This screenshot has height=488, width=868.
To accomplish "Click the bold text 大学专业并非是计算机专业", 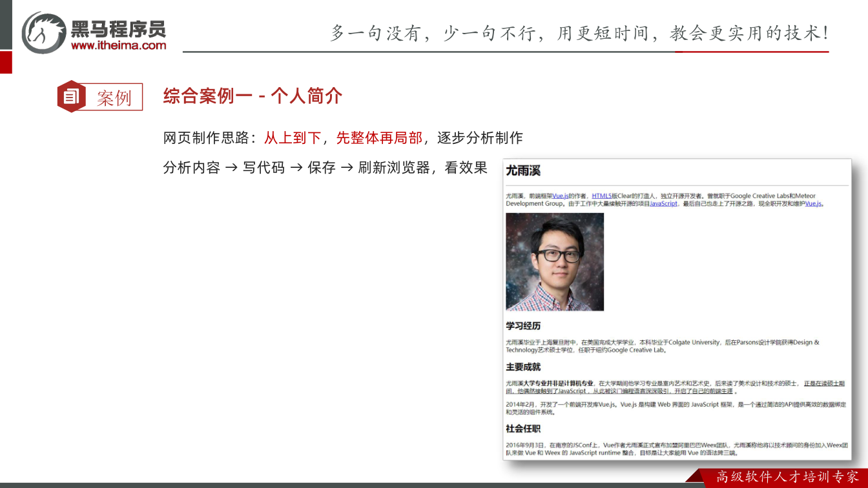I will click(559, 383).
